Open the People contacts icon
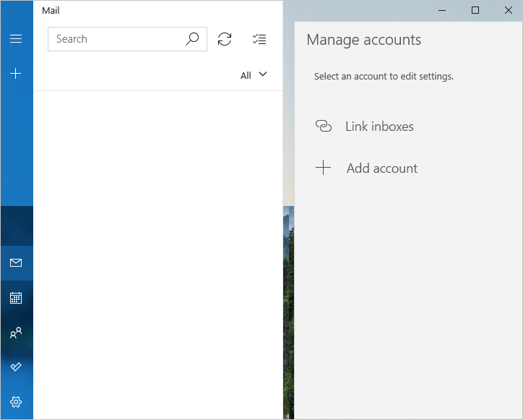Screen dimensions: 523x420 16,333
